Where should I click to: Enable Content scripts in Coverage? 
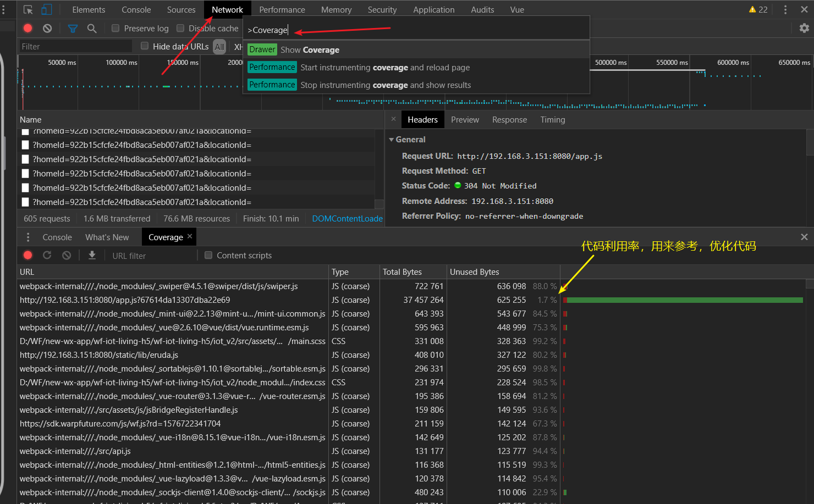tap(208, 255)
